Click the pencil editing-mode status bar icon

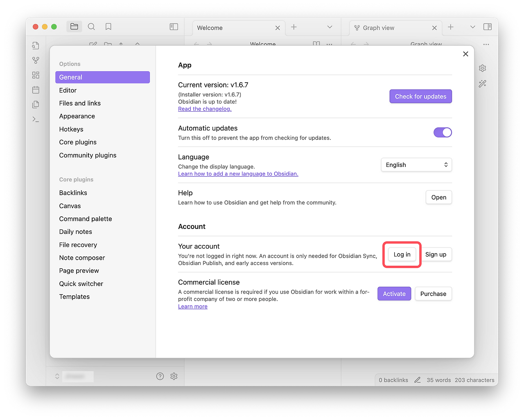coord(418,380)
